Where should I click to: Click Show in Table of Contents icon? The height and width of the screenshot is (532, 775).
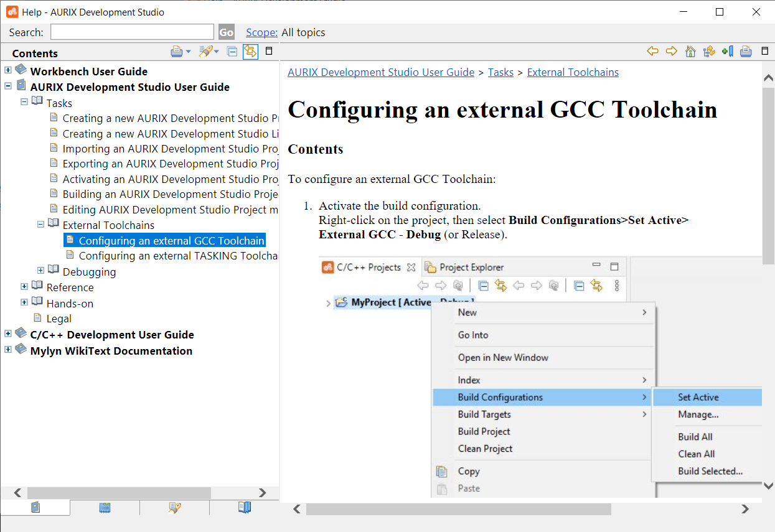[708, 52]
